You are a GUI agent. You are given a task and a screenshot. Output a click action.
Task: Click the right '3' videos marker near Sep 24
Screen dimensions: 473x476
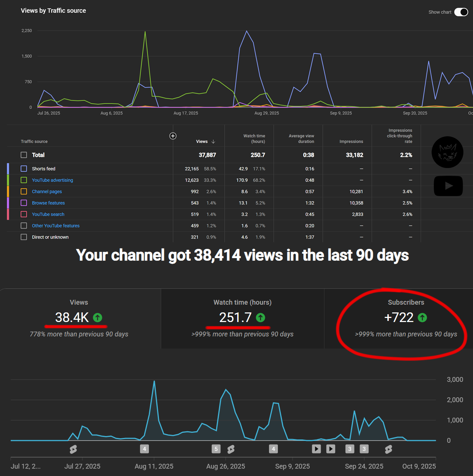(x=364, y=449)
